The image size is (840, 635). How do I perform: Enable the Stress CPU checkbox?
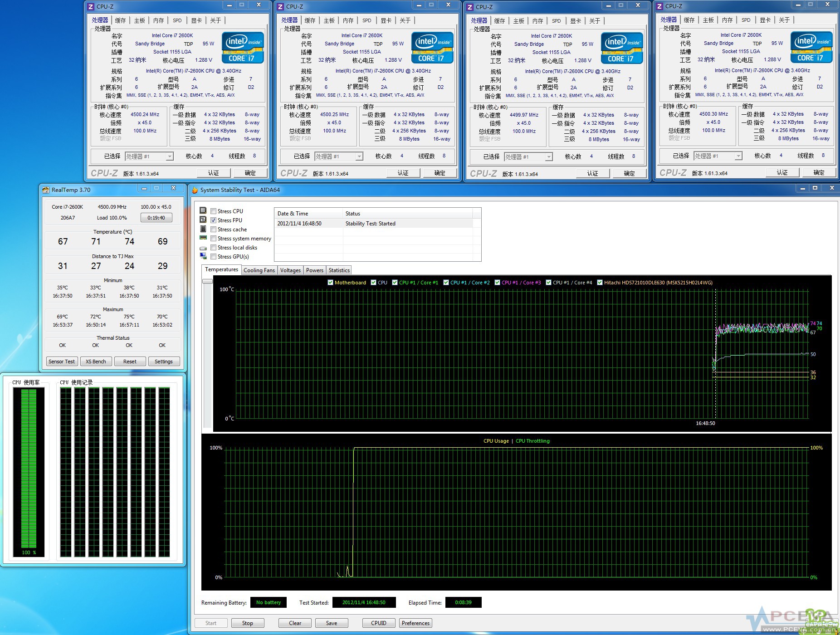tap(213, 211)
